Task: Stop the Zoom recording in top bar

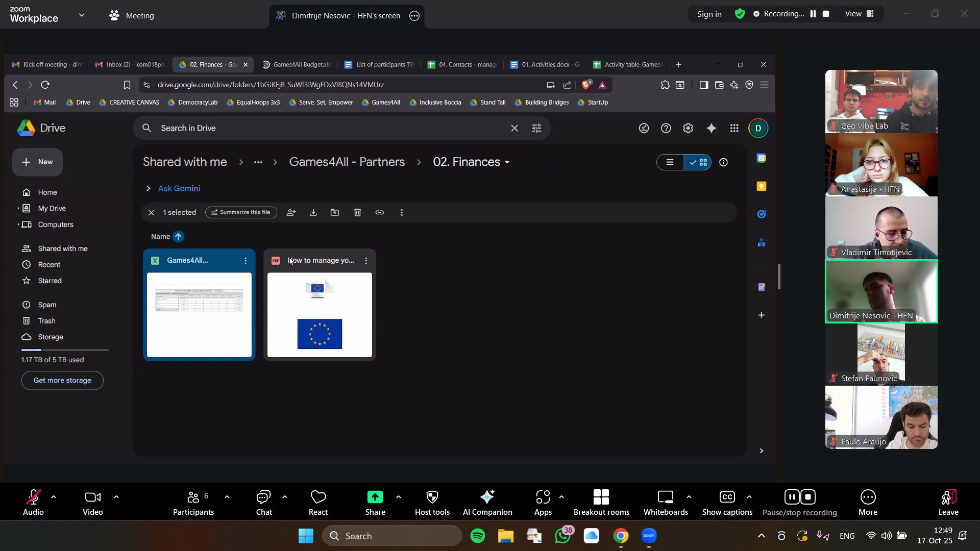Action: 826,14
